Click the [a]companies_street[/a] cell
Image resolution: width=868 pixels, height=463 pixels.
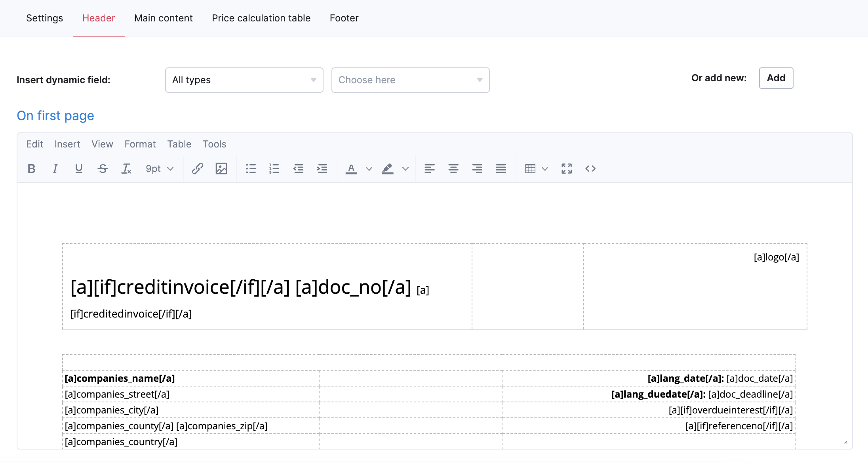click(191, 394)
